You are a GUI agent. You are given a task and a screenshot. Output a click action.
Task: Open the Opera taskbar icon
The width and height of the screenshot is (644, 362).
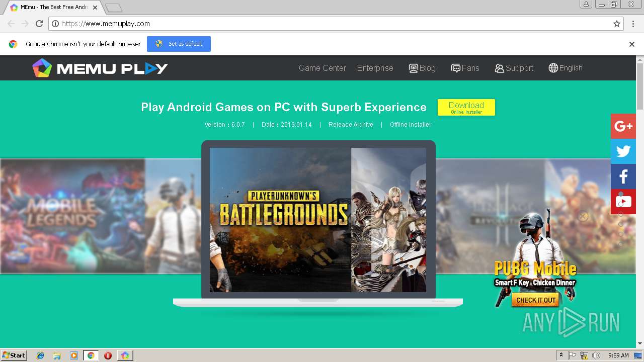pos(108,355)
